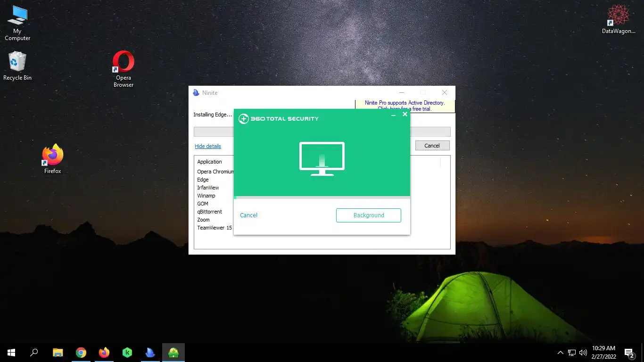The image size is (644, 362).
Task: Select the Opera Chromium row in Ninite
Action: 215,172
